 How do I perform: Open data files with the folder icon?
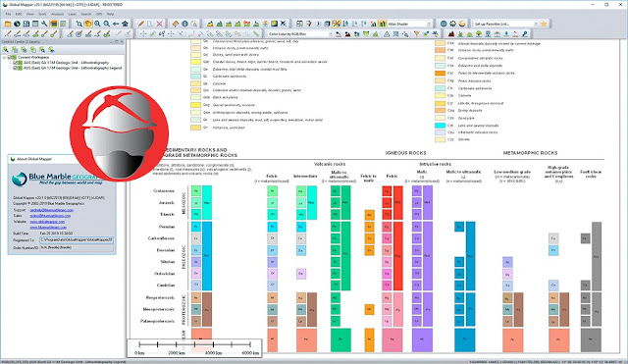coord(8,24)
